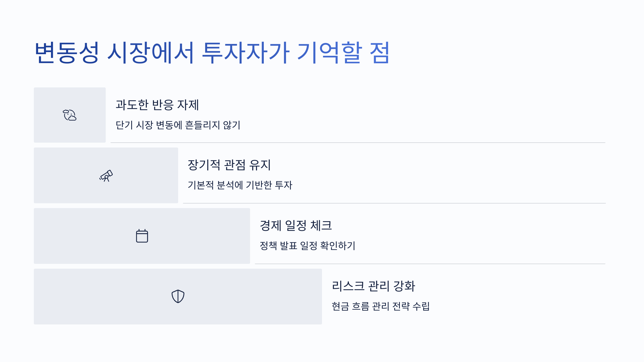Click subtitle 정책 발표 일정 확인하기
The image size is (644, 362).
coord(308,246)
